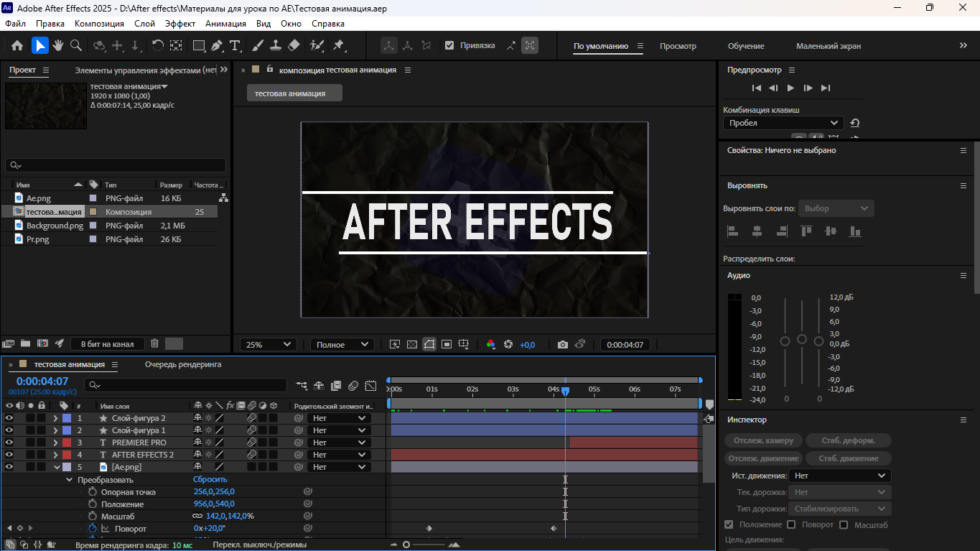
Task: Hide the [Ae.png] layer eye
Action: point(9,467)
